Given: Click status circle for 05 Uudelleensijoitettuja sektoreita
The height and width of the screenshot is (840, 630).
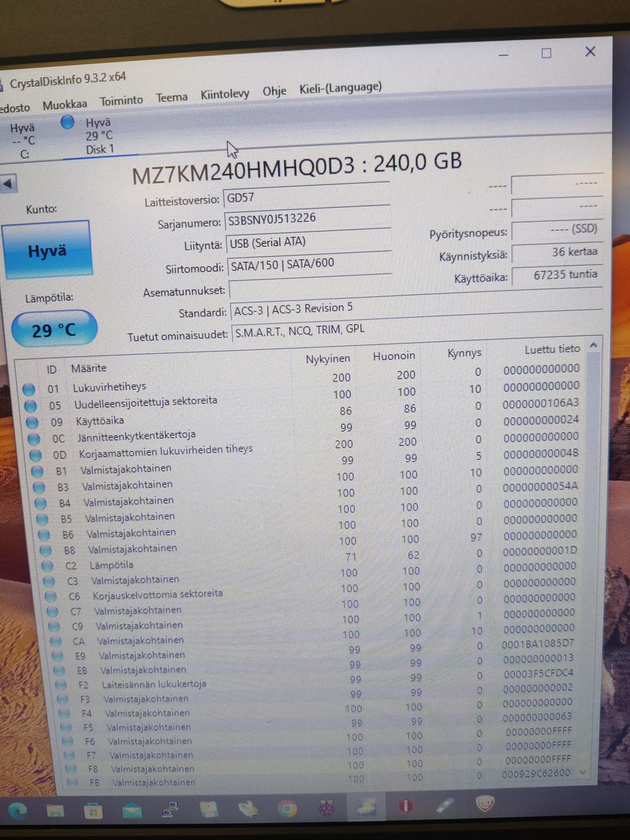Looking at the screenshot, I should click(30, 406).
